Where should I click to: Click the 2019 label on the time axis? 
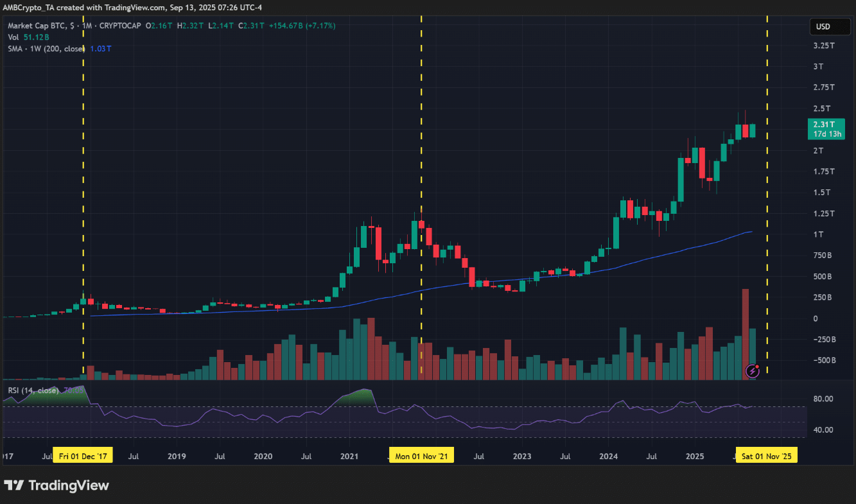[177, 456]
